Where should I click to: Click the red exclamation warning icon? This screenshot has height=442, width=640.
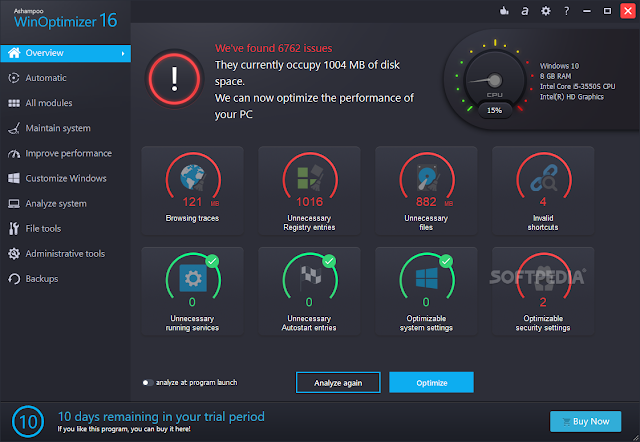[174, 79]
